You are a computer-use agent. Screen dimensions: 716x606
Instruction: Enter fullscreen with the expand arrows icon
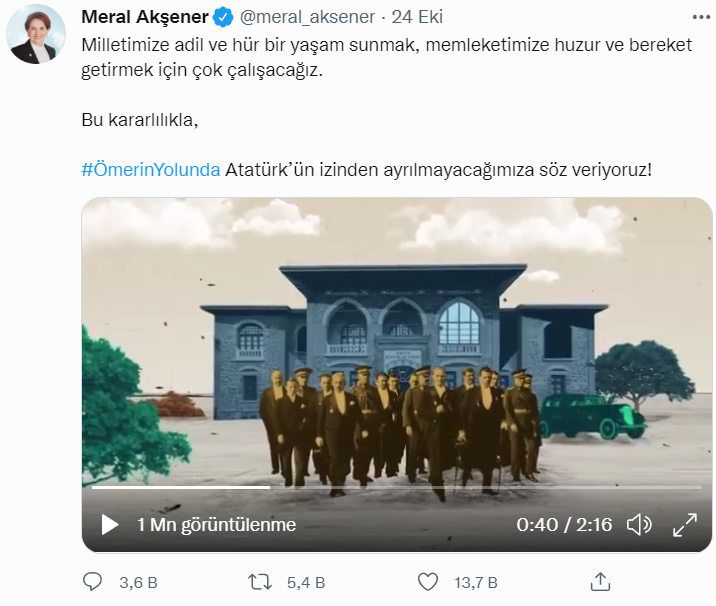coord(684,524)
